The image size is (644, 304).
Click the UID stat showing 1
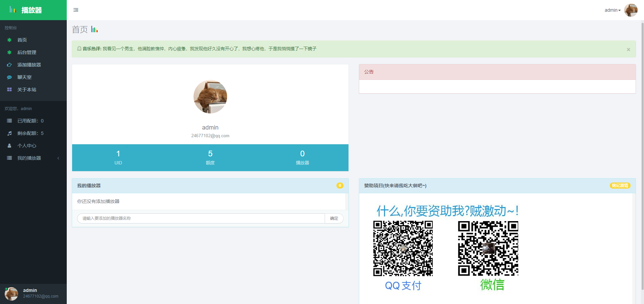pyautogui.click(x=118, y=158)
